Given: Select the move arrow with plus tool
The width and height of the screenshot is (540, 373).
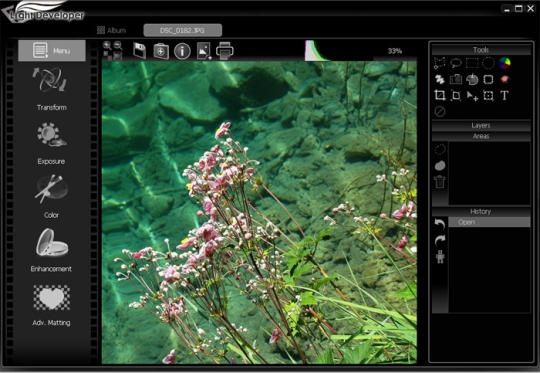Looking at the screenshot, I should (472, 96).
